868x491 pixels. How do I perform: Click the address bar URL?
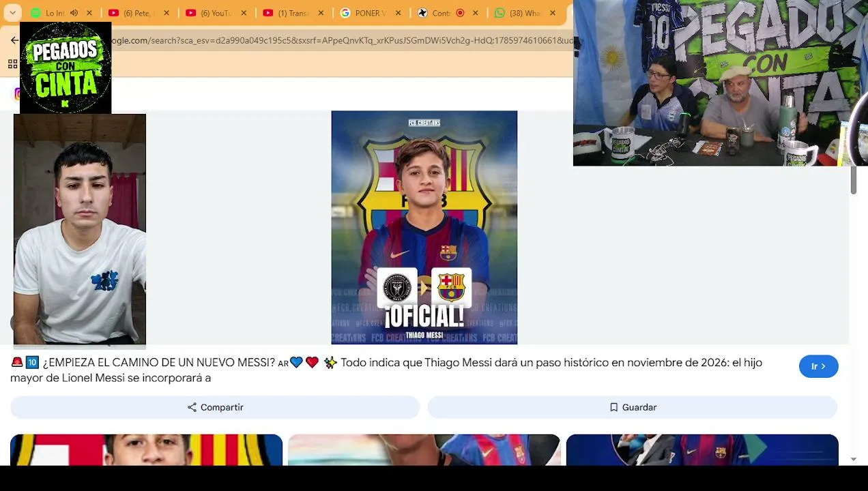341,40
